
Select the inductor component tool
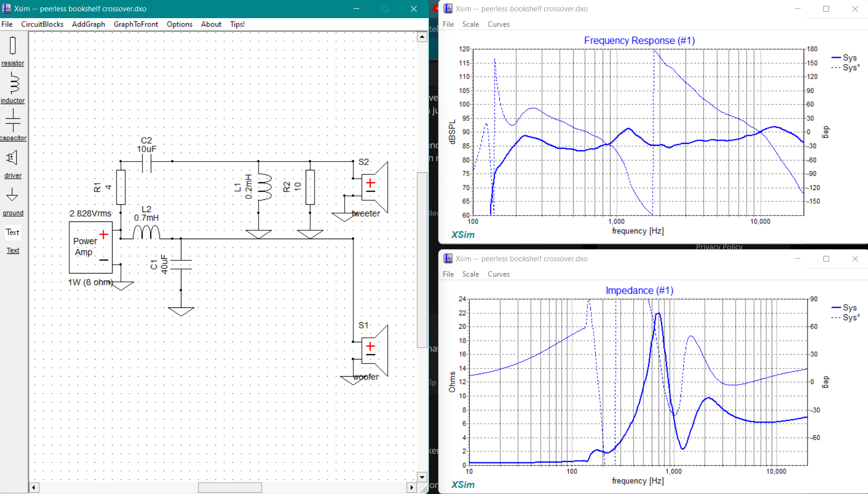[x=13, y=88]
